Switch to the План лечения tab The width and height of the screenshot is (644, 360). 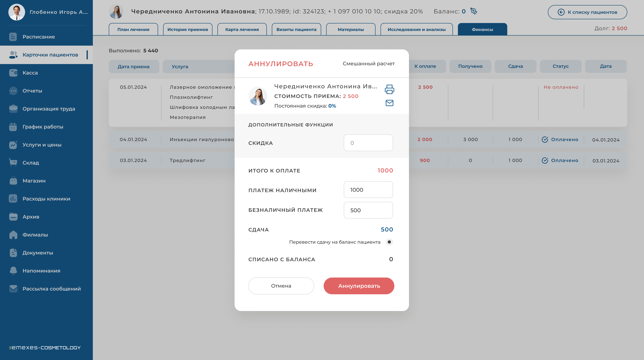(133, 30)
